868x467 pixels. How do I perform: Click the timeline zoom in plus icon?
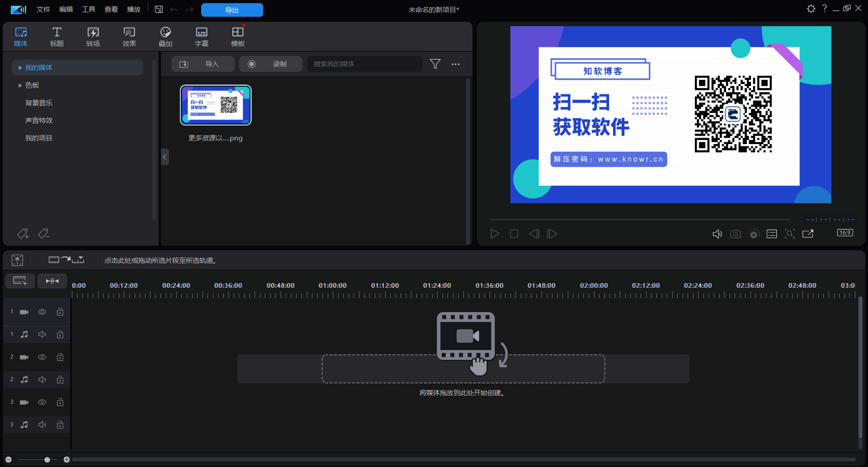click(66, 460)
